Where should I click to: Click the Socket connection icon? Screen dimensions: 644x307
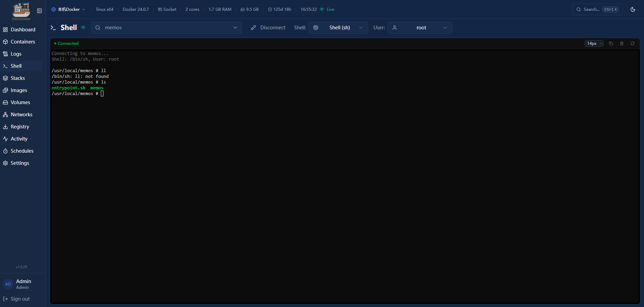160,9
